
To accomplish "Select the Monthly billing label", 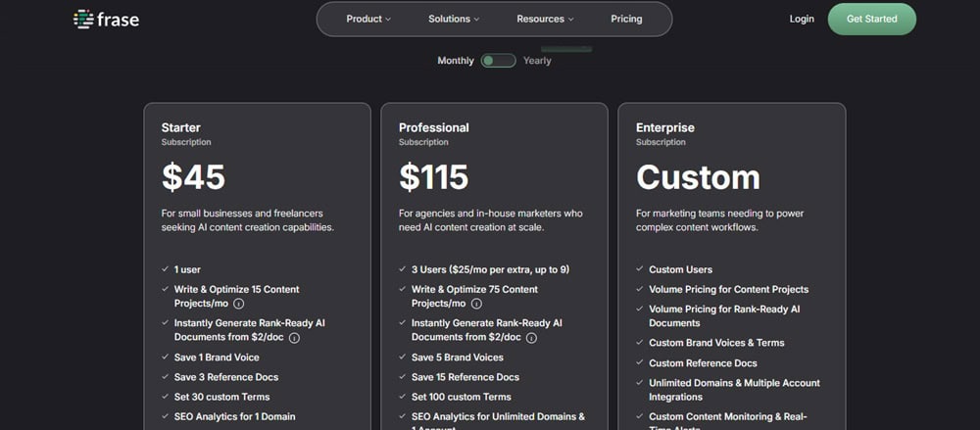I will click(456, 61).
